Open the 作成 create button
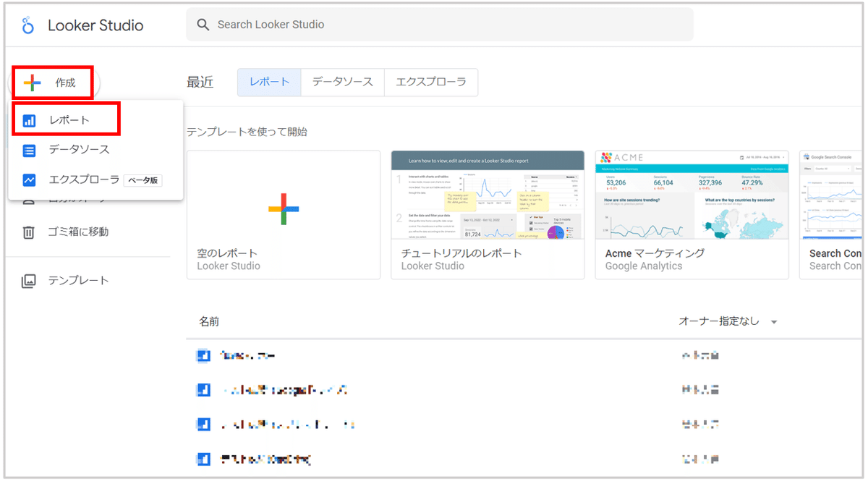This screenshot has width=868, height=482. (53, 82)
